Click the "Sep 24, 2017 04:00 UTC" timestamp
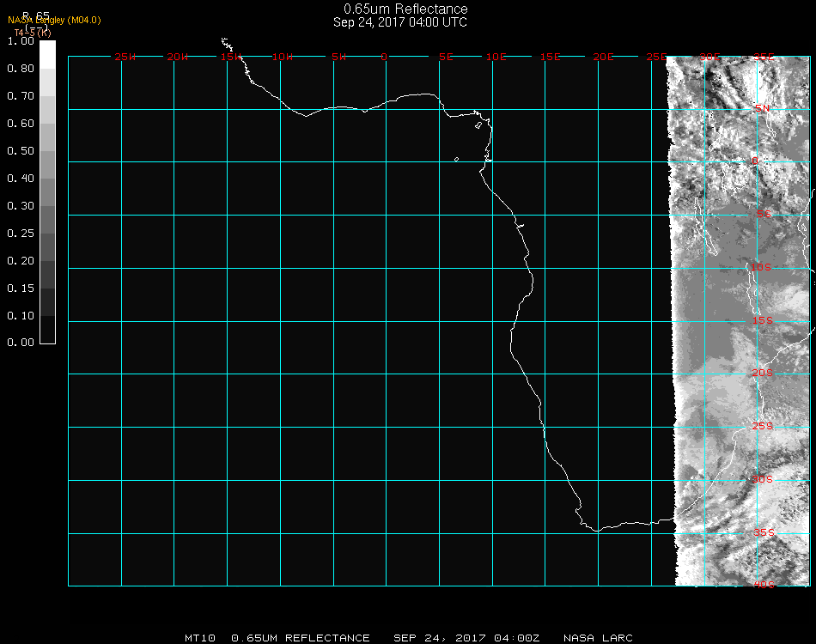The height and width of the screenshot is (644, 816). (400, 22)
